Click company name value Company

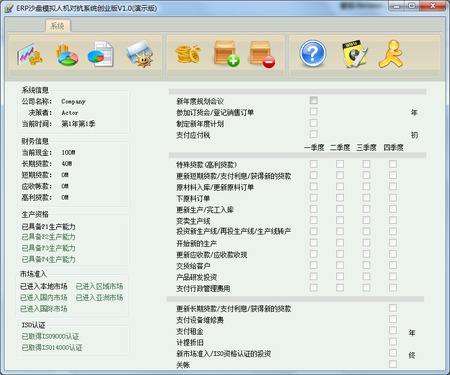[73, 101]
